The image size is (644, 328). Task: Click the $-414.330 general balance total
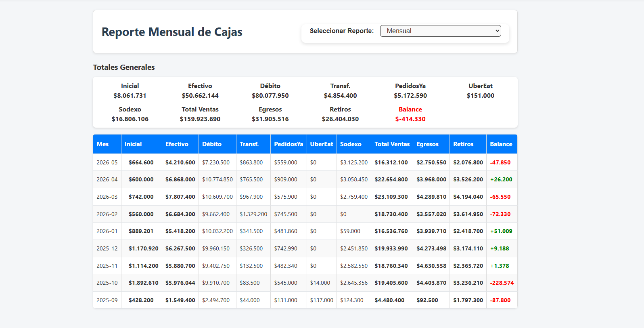pos(410,119)
